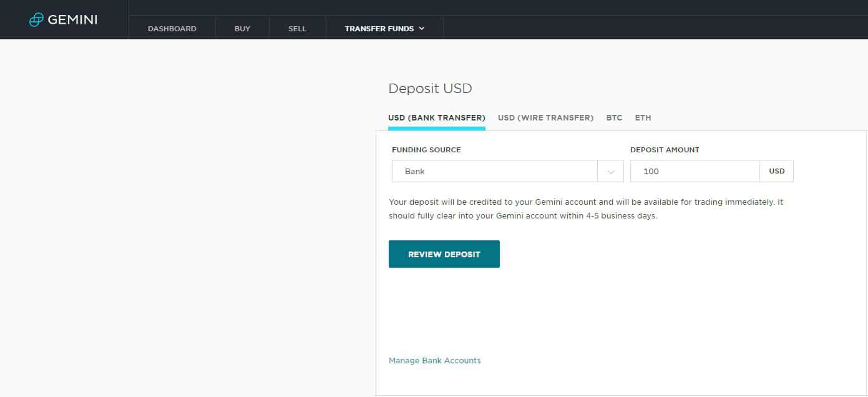The image size is (868, 397).
Task: Go to the Buy menu item
Action: click(242, 29)
